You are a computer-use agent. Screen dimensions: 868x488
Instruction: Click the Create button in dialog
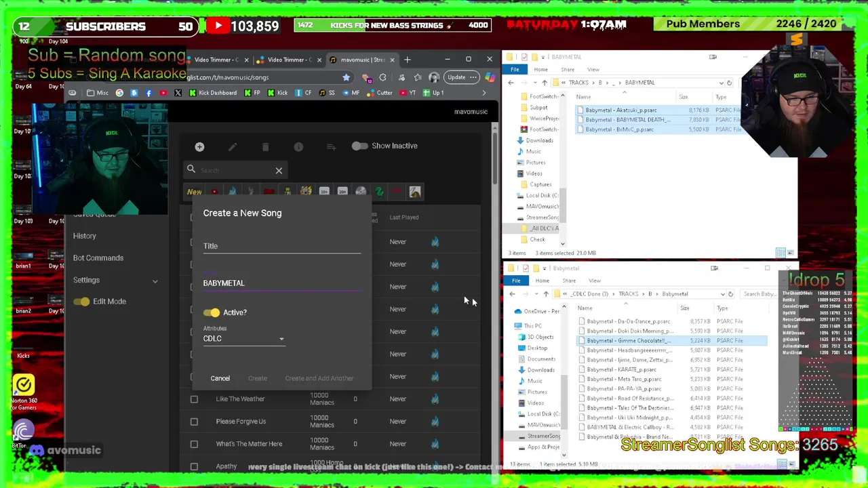click(257, 378)
